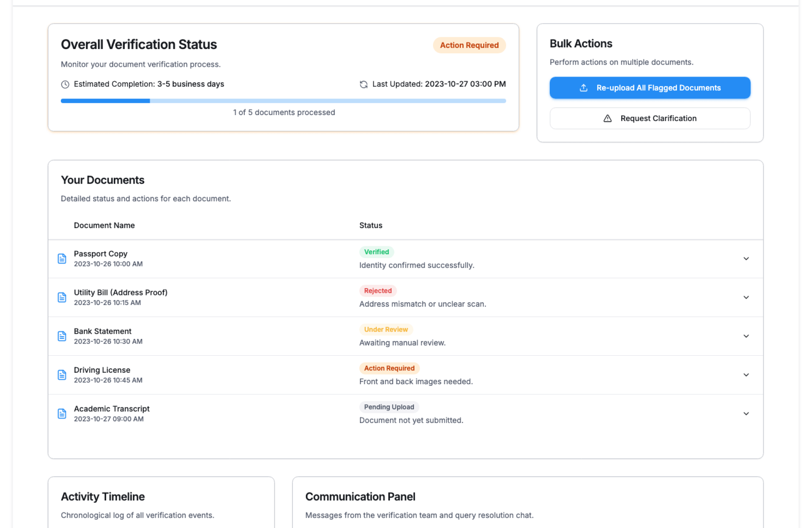Expand the Passport Copy row chevron

[x=746, y=258]
